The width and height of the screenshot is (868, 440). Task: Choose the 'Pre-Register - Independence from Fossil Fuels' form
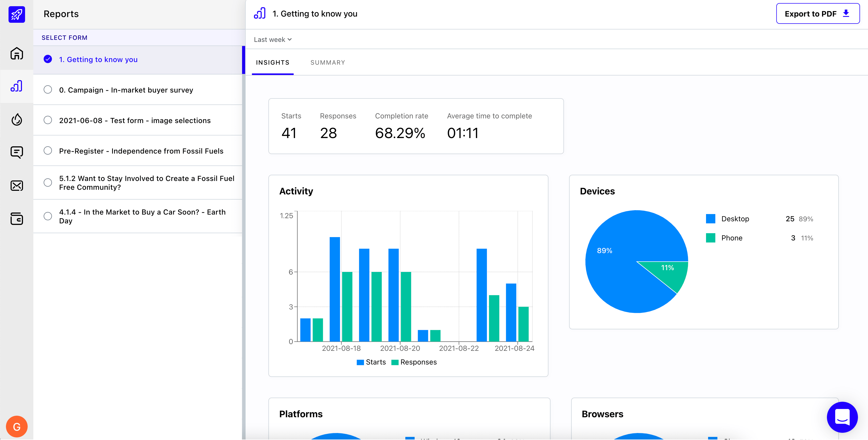pos(48,151)
